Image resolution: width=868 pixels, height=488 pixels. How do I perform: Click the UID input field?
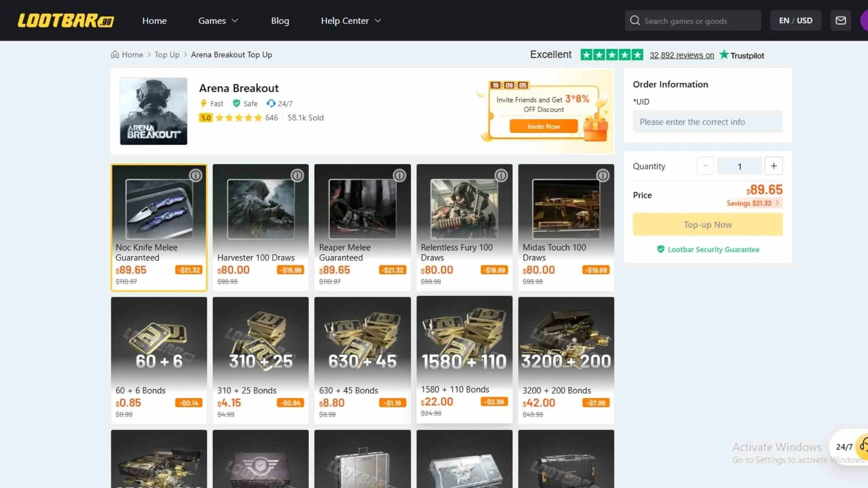[x=708, y=122]
